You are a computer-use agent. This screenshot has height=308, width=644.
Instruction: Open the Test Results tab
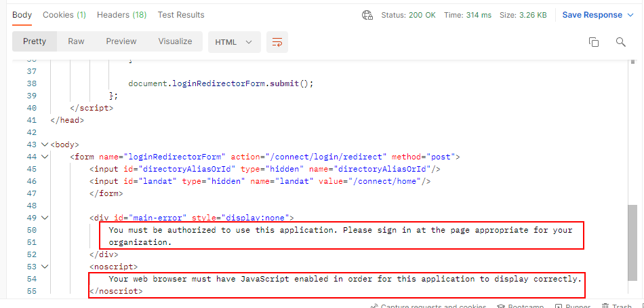[181, 15]
